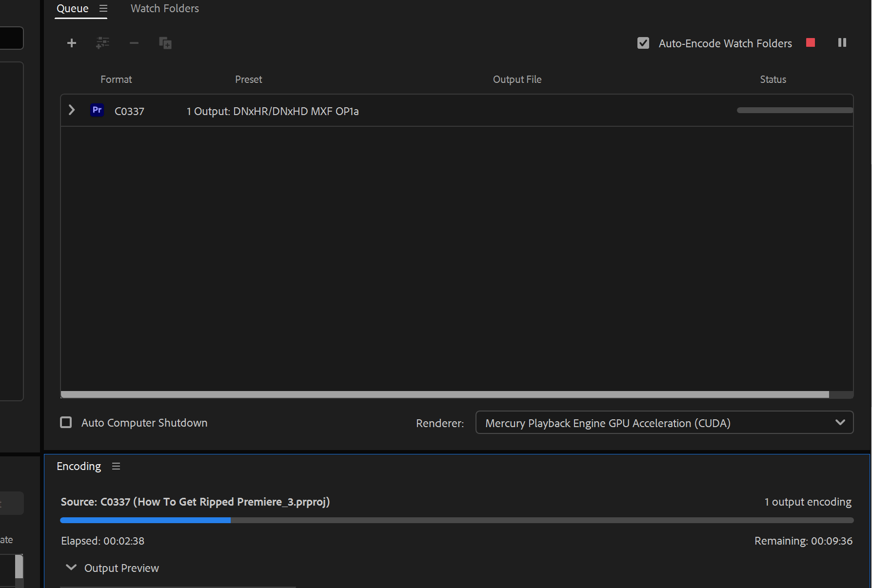This screenshot has width=872, height=588.
Task: Click the blue encoding progress bar
Action: (145, 520)
